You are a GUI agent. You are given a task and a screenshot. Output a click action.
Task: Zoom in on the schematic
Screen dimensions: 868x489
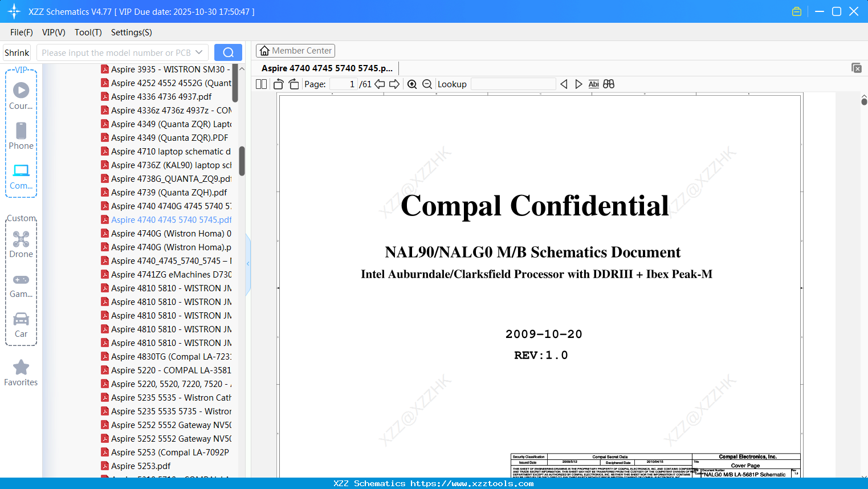(412, 84)
